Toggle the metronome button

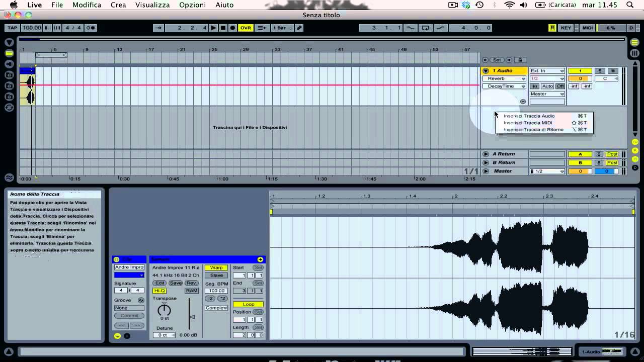click(x=91, y=28)
